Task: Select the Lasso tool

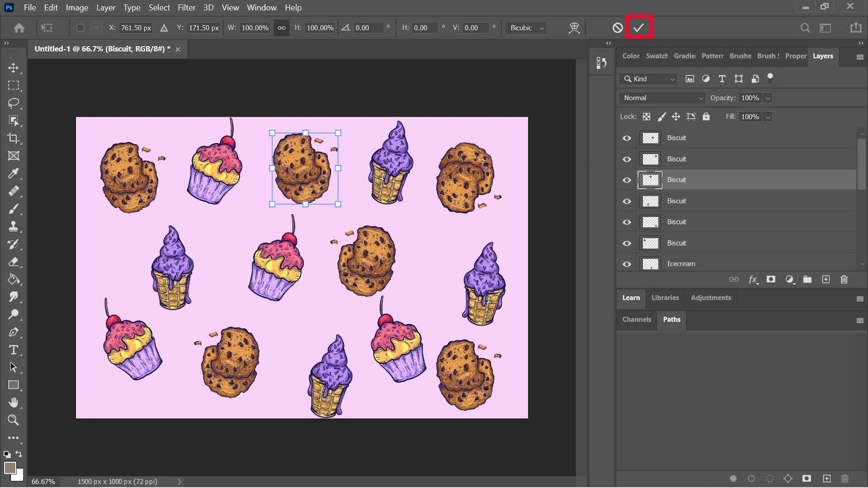Action: (14, 103)
